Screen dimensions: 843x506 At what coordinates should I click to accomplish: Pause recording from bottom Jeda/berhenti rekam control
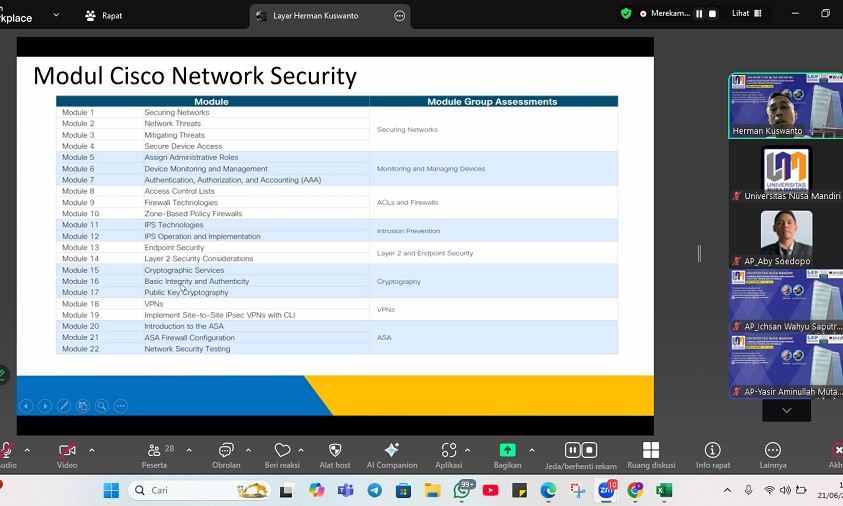573,450
